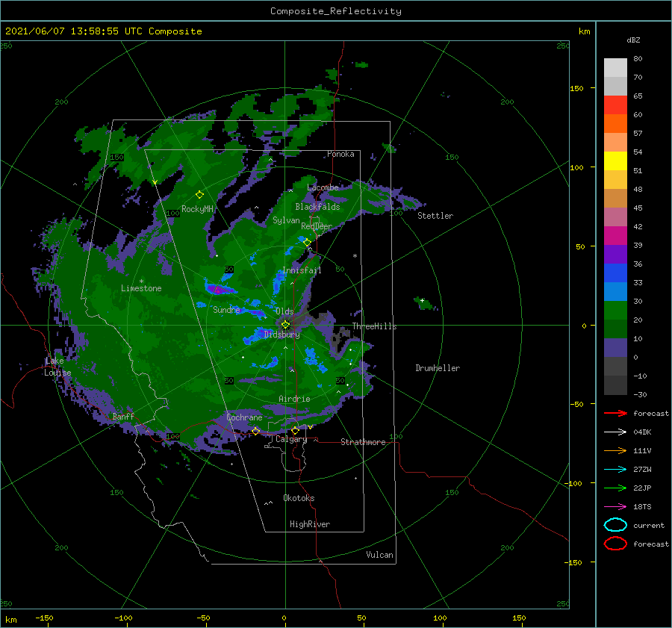
Task: Select the Blackfalds city label
Action: click(317, 207)
